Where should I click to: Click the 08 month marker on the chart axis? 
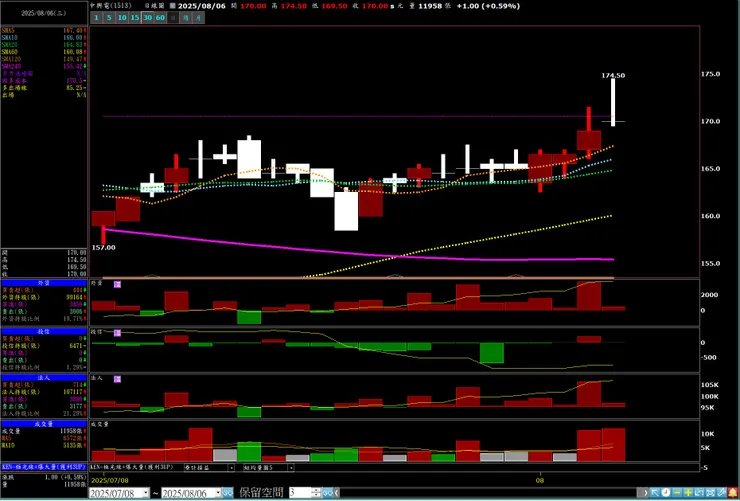[540, 480]
